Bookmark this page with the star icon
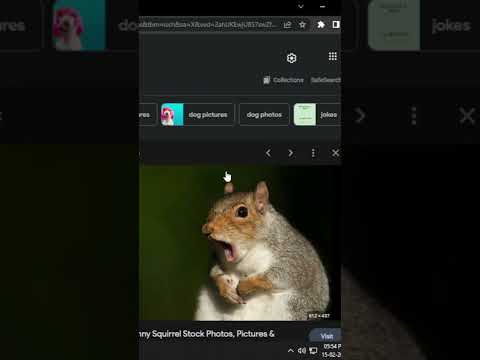This screenshot has width=480, height=360. [302, 25]
